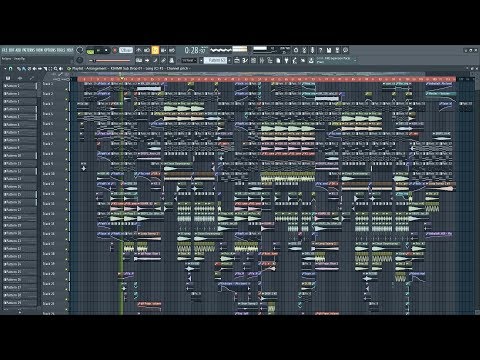Open the Mixer window icon
The image size is (480, 360).
tap(262, 60)
